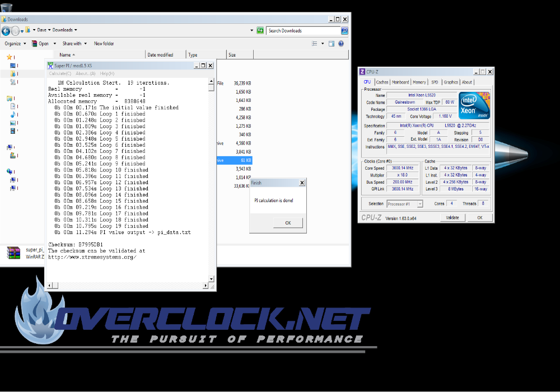560x392 pixels.
Task: Click the WinRAR icon on the Open button
Action: (x=34, y=44)
